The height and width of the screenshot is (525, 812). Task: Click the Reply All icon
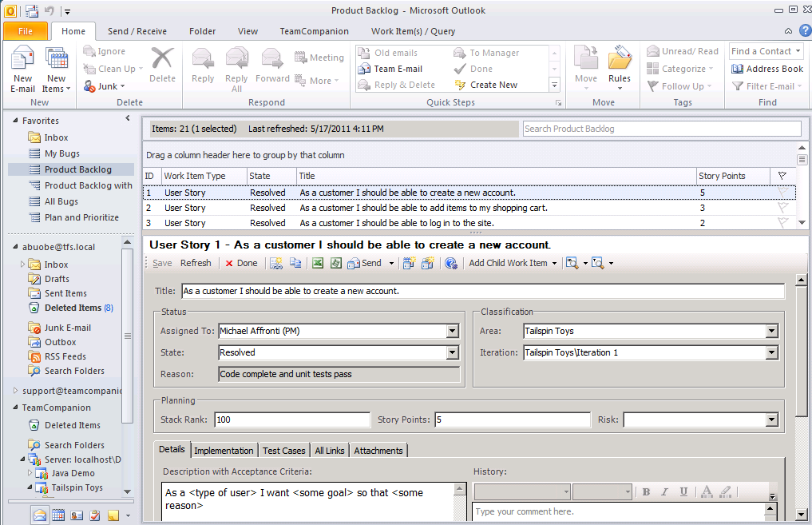coord(236,58)
